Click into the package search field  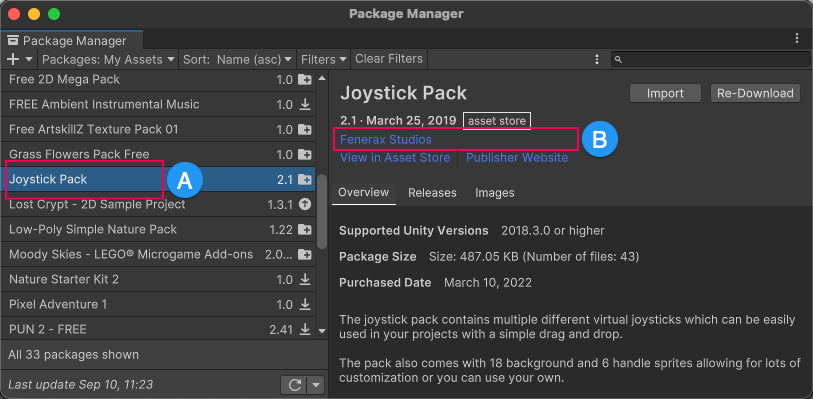tap(710, 59)
